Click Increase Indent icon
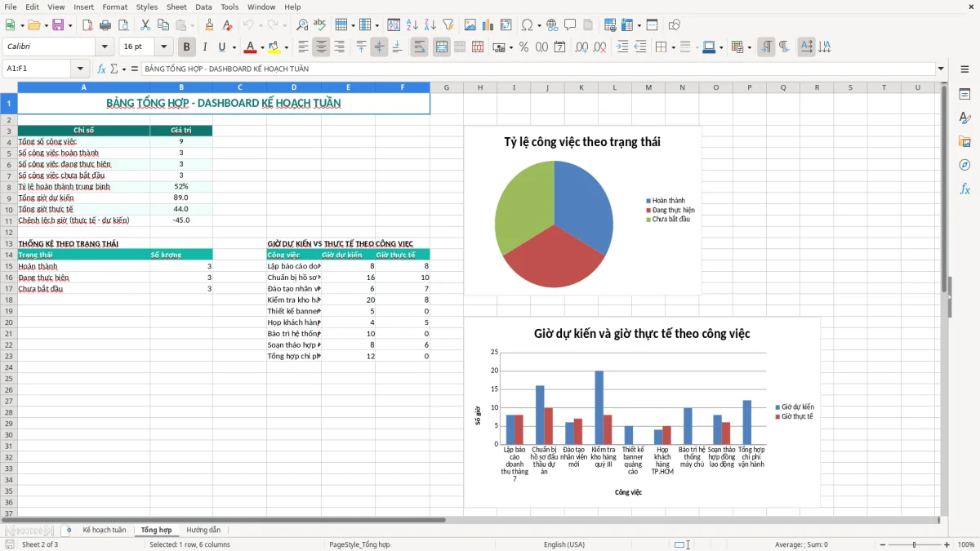Viewport: 980px width, 551px height. (622, 47)
